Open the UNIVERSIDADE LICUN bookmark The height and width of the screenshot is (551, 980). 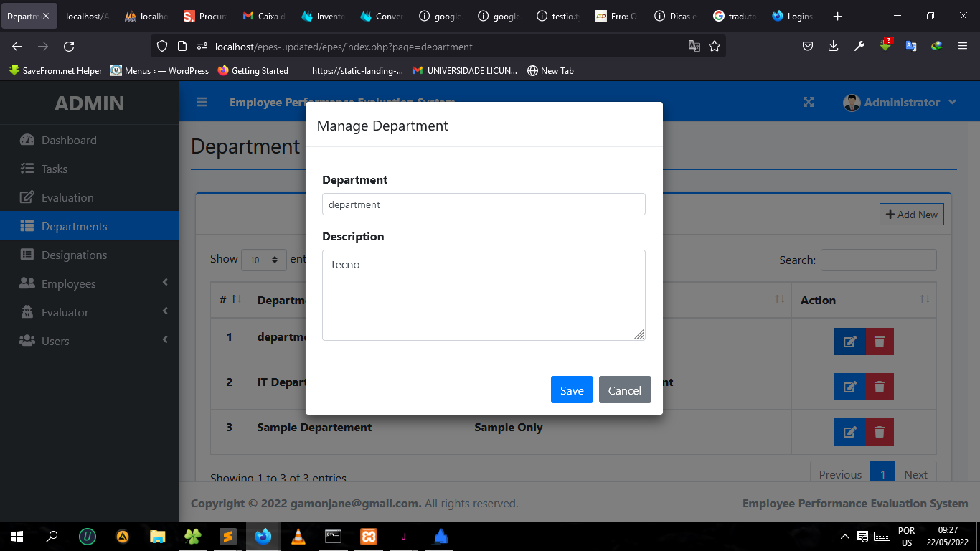(x=465, y=71)
